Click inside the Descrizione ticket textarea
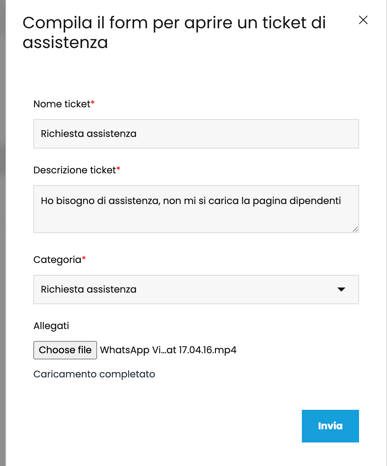Viewport: 387px width, 466px height. [196, 209]
